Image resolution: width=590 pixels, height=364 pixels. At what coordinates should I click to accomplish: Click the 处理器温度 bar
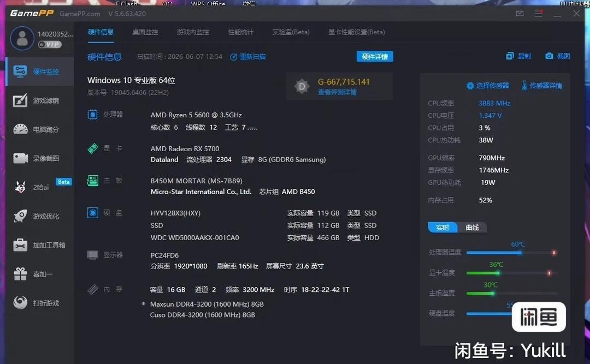coord(512,253)
